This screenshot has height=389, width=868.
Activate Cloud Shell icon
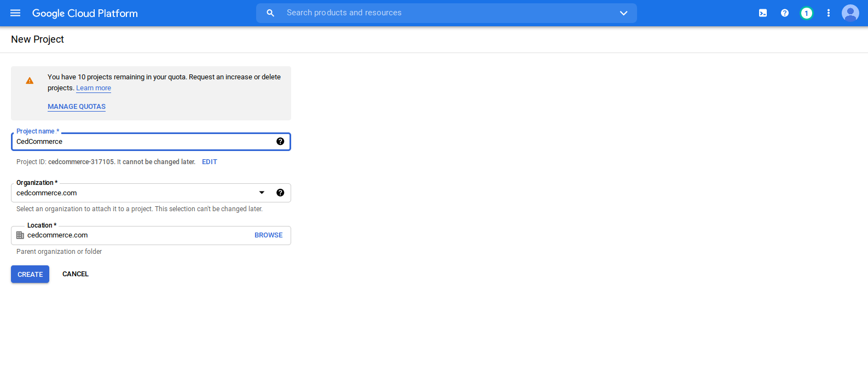click(763, 13)
